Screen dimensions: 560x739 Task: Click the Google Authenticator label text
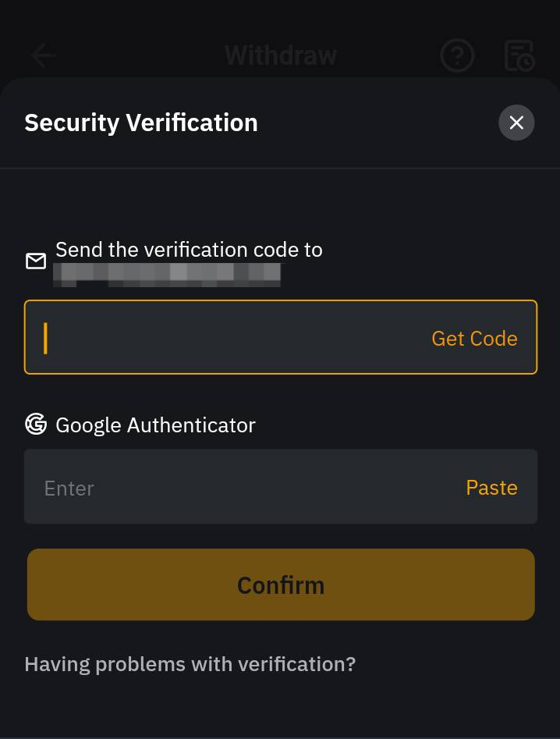point(155,425)
